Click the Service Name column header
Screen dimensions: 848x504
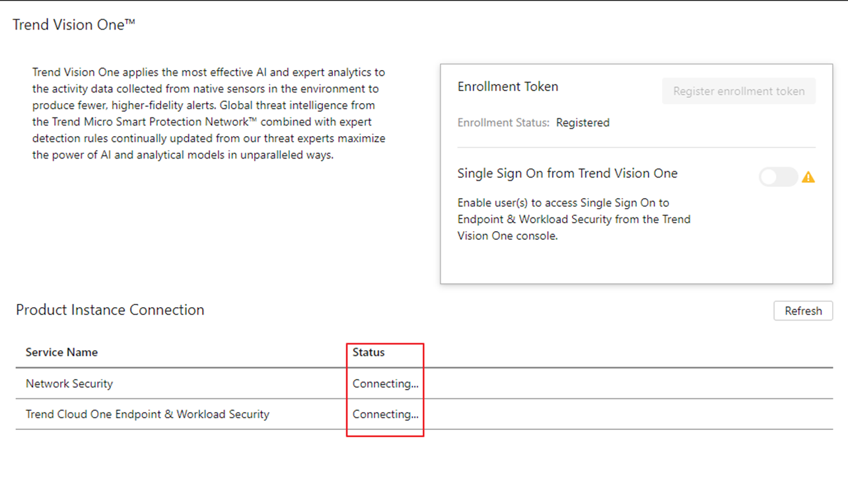[x=61, y=352]
